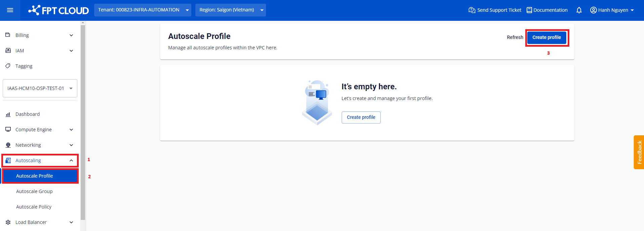Click the Send Support Ticket icon
Screen dimensions: 644x231
pos(471,10)
